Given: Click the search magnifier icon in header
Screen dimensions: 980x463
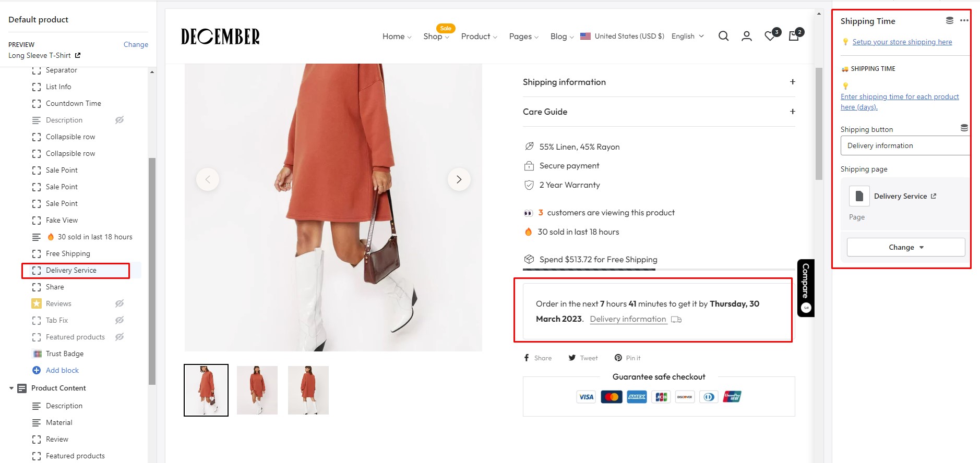Looking at the screenshot, I should (x=723, y=36).
